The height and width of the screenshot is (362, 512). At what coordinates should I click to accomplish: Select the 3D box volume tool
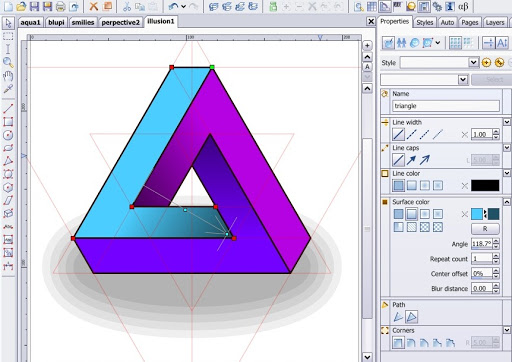pos(8,214)
